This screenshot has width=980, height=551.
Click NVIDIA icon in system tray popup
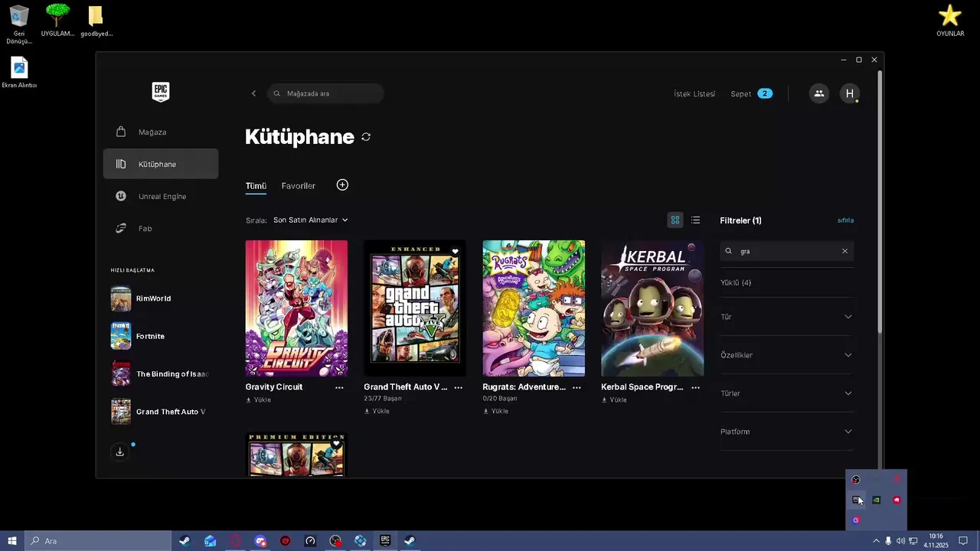877,500
